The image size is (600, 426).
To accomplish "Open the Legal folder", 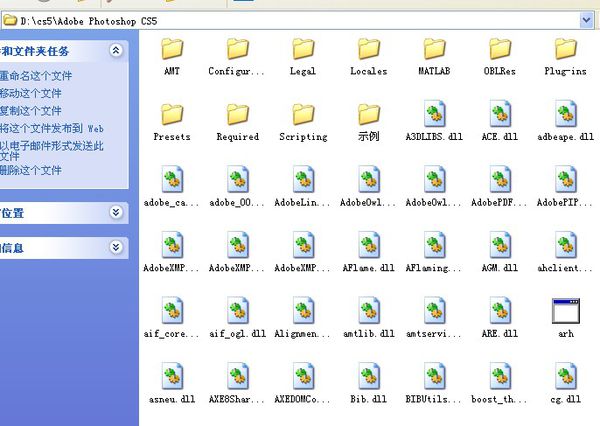I will [x=303, y=51].
